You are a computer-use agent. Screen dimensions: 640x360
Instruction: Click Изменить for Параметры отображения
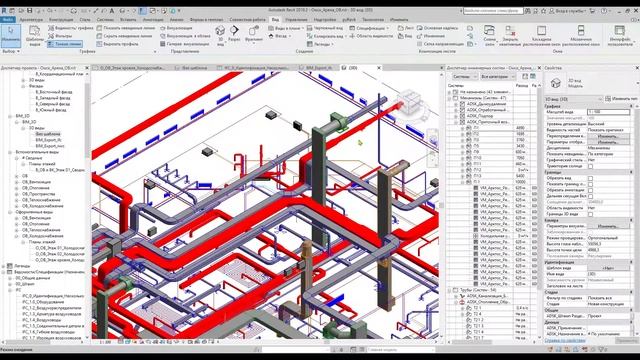608,142
